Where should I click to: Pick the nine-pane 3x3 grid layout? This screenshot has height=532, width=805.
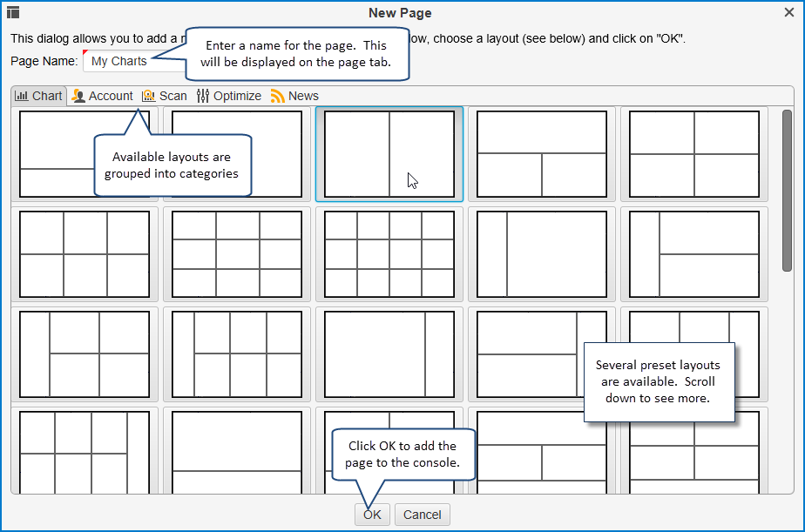point(237,253)
